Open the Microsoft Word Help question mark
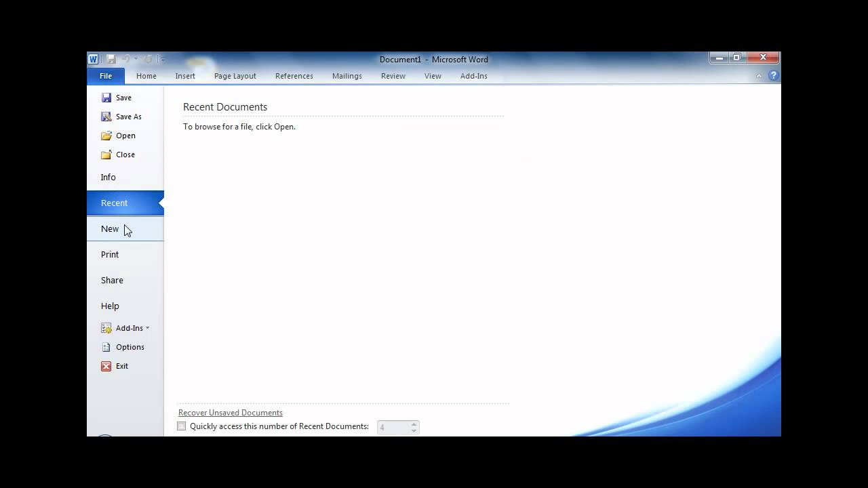Screen dimensions: 868x488 pyautogui.click(x=773, y=76)
